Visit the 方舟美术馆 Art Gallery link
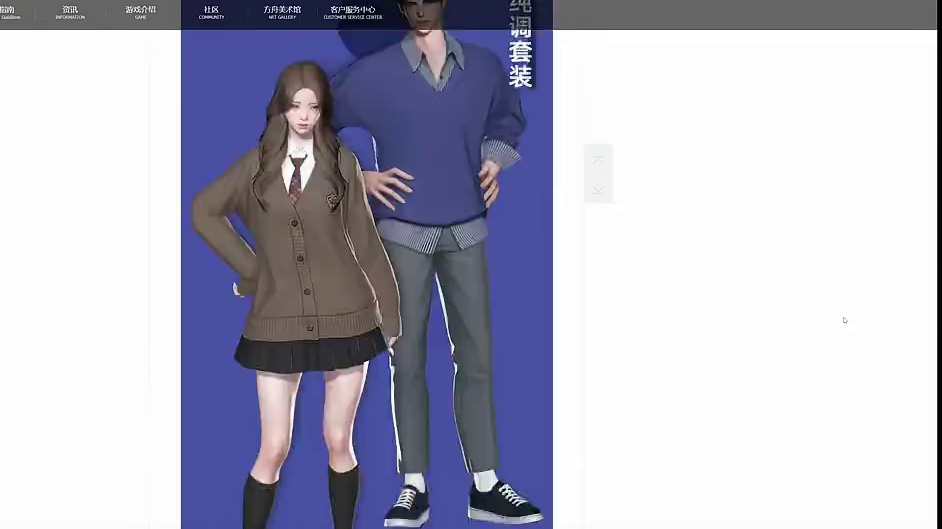Viewport: 942px width, 529px height. click(281, 12)
